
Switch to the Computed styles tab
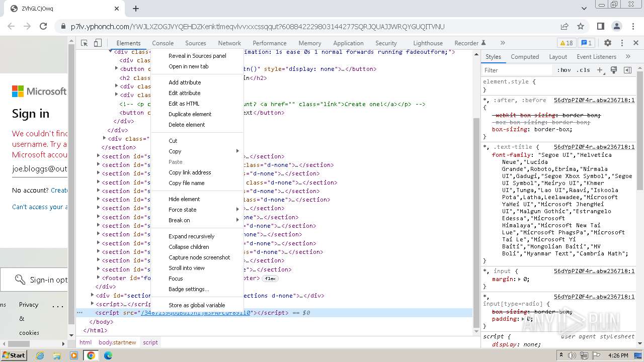click(525, 57)
